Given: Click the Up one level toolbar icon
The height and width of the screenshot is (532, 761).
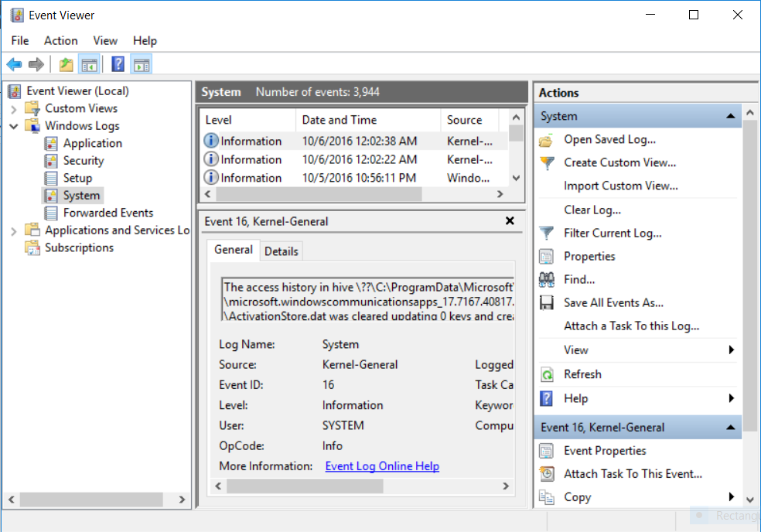Looking at the screenshot, I should coord(66,64).
